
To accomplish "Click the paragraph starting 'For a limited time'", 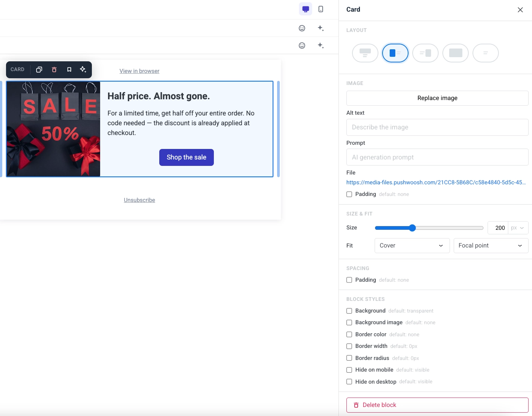I will point(181,123).
